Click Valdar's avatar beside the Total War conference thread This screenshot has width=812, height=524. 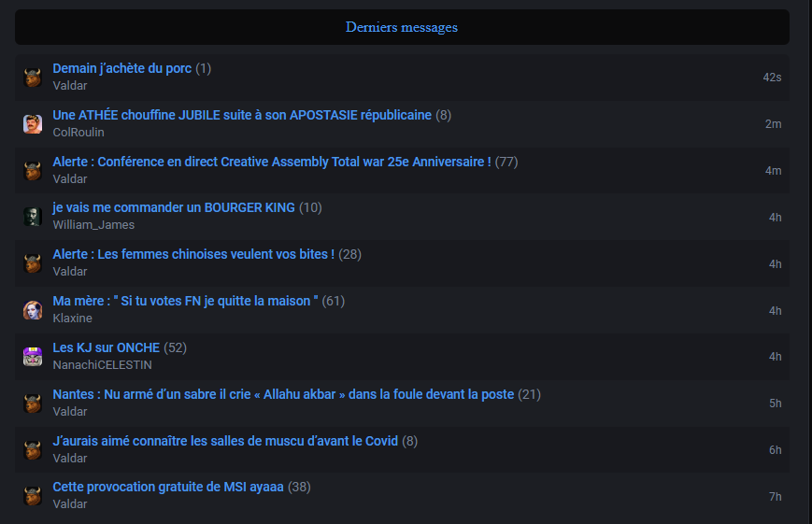pos(33,171)
